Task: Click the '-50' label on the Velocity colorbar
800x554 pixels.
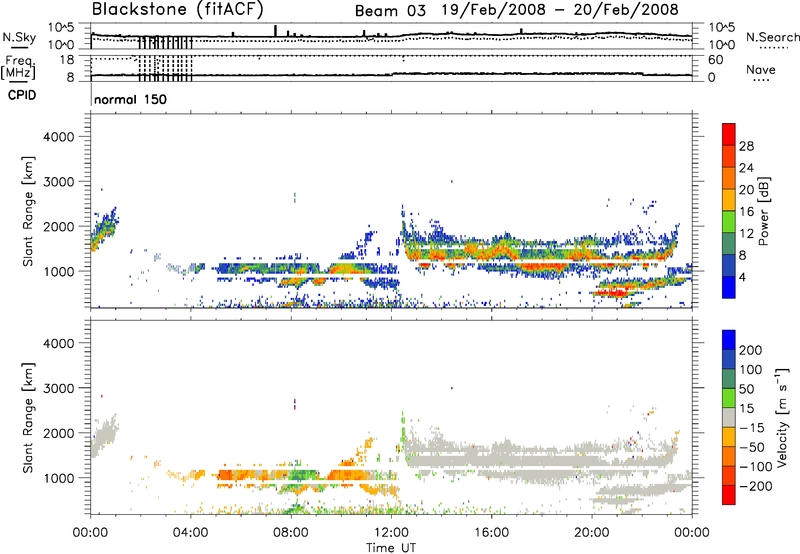Action: point(751,447)
